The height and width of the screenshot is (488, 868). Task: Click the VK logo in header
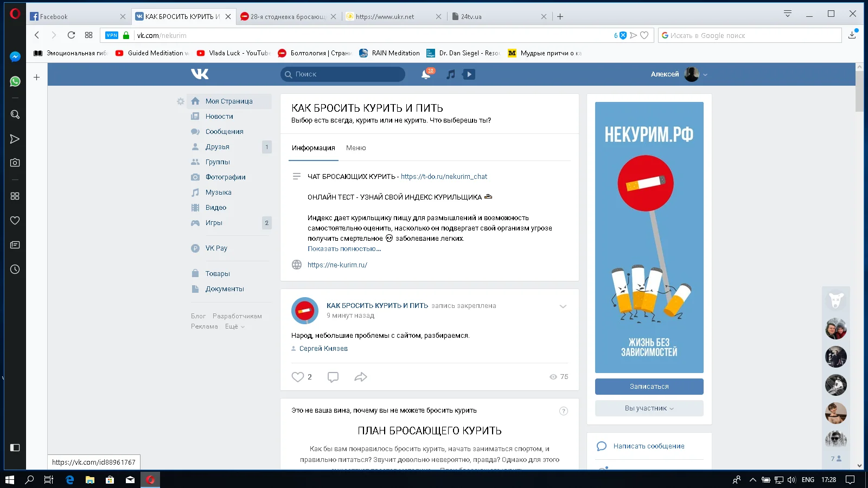coord(200,74)
